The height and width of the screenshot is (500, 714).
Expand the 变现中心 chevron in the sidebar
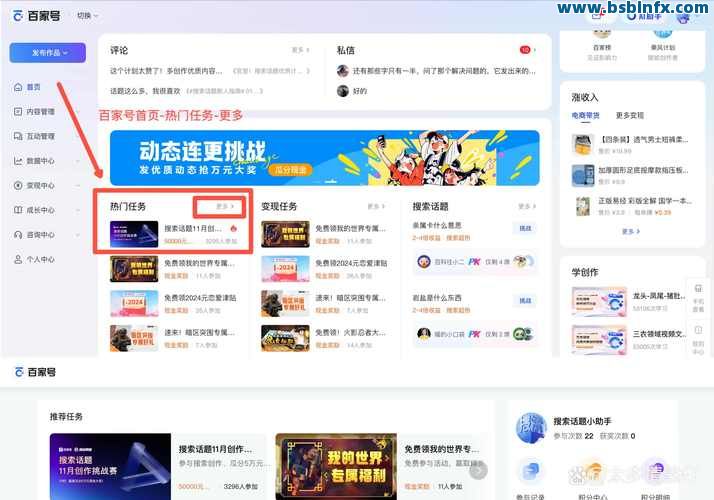click(x=77, y=185)
